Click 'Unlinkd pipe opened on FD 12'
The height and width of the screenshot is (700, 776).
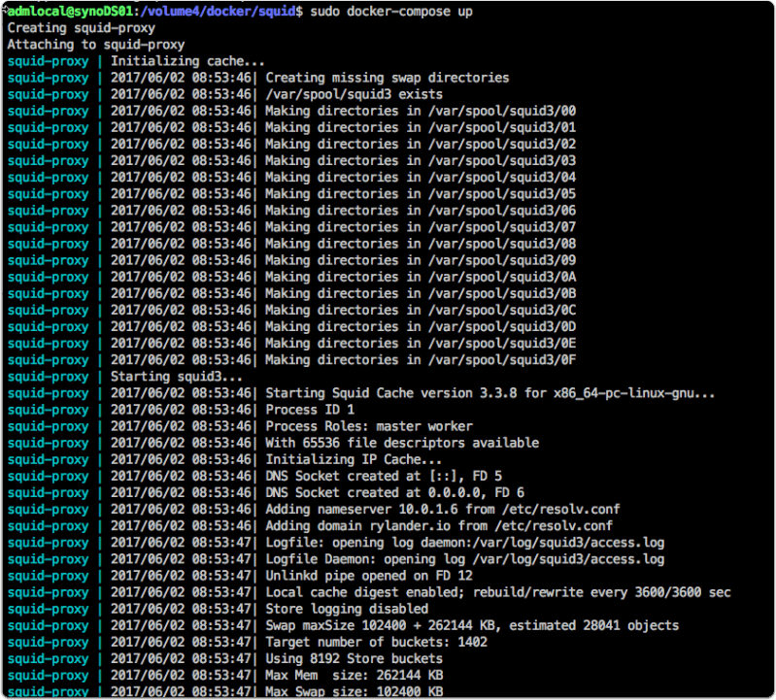pos(369,576)
